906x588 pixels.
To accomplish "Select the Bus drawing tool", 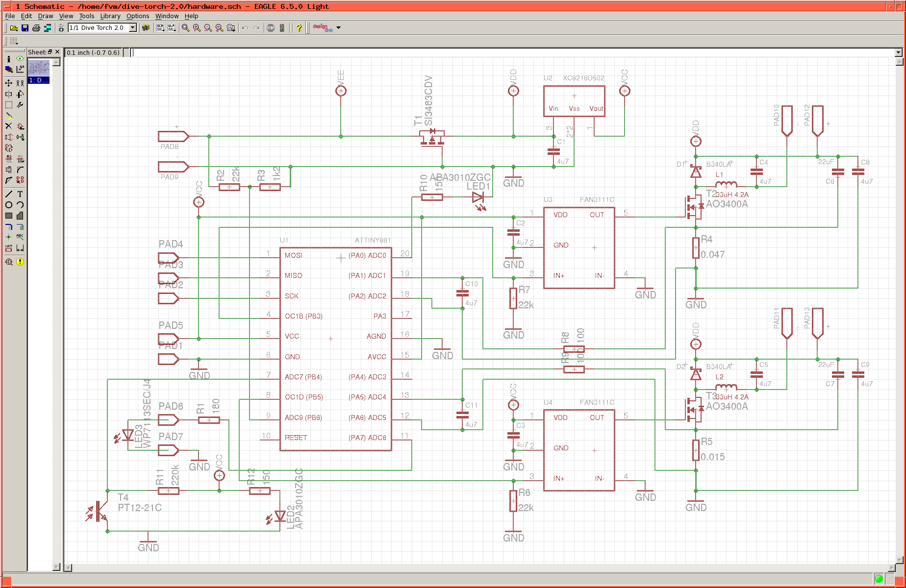I will pos(9,226).
